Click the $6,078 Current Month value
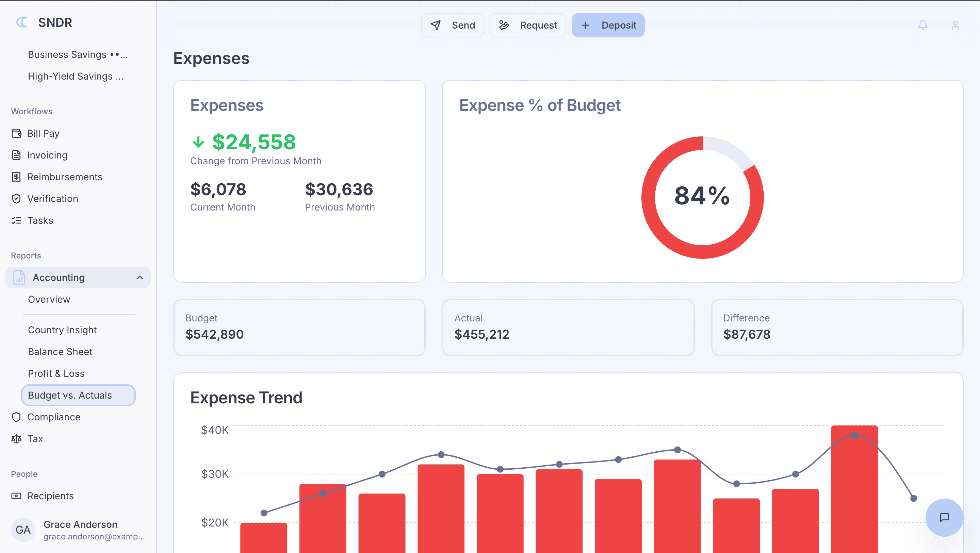Screen dimensions: 980x553 point(218,189)
